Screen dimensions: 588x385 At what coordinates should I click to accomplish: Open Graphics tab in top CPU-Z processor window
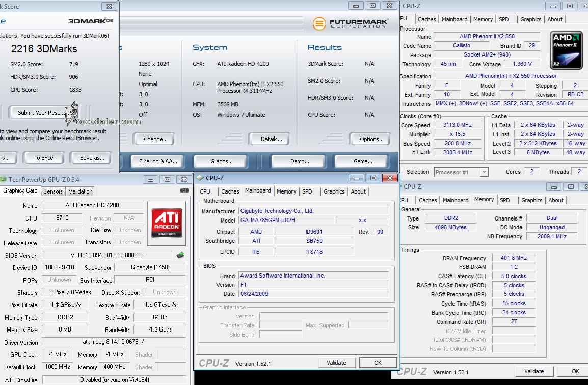coord(530,19)
